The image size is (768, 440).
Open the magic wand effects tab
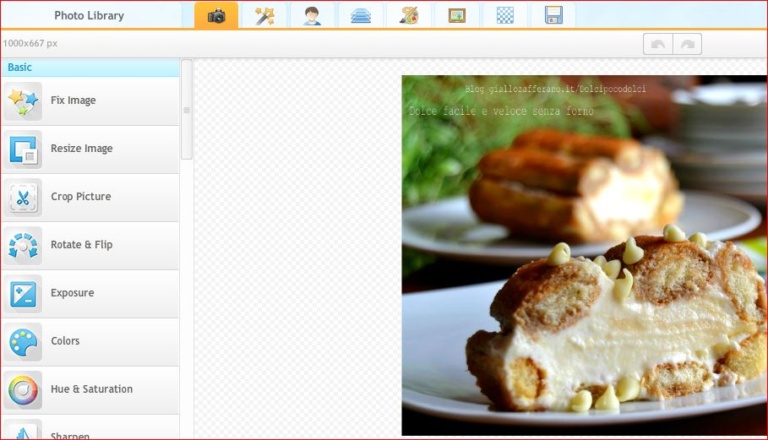[x=264, y=16]
